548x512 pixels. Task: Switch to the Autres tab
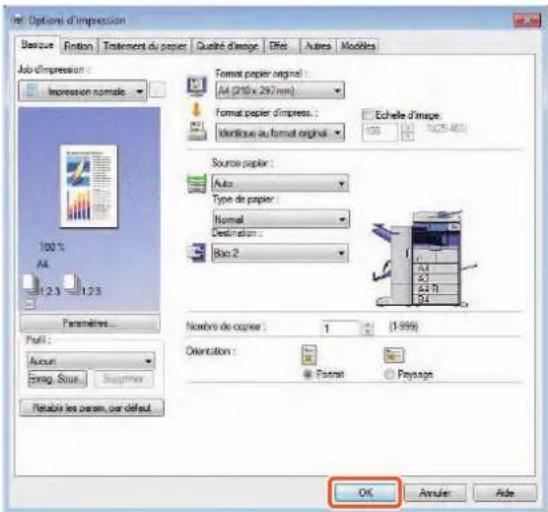(318, 46)
